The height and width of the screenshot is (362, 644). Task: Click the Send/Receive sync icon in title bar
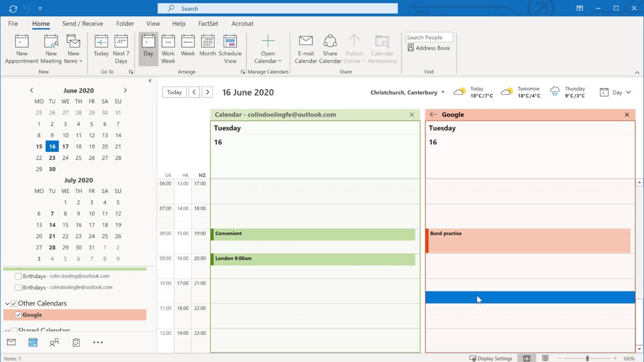[13, 9]
